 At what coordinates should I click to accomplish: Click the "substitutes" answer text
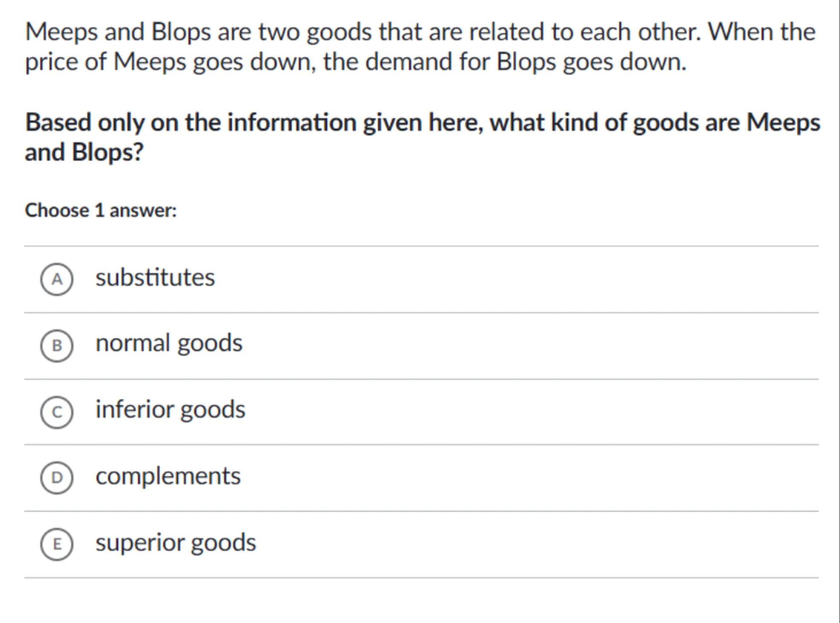tap(155, 278)
